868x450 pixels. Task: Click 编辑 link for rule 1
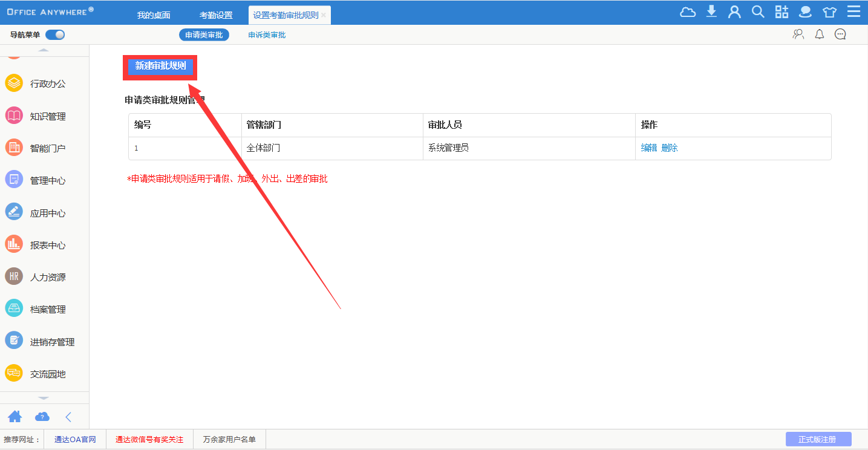click(649, 148)
